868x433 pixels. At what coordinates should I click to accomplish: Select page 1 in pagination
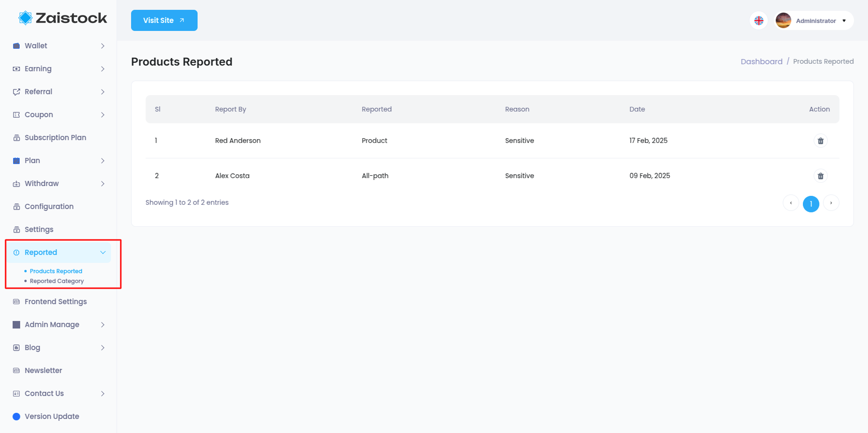pyautogui.click(x=811, y=204)
